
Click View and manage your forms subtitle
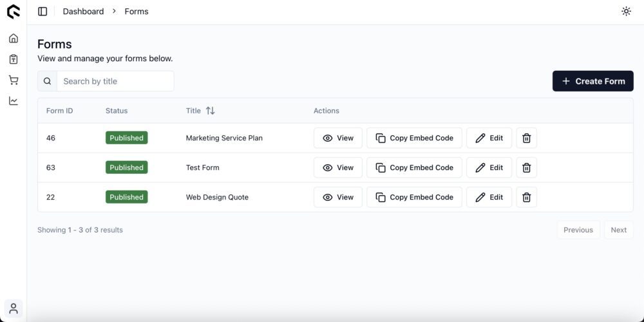pos(105,59)
